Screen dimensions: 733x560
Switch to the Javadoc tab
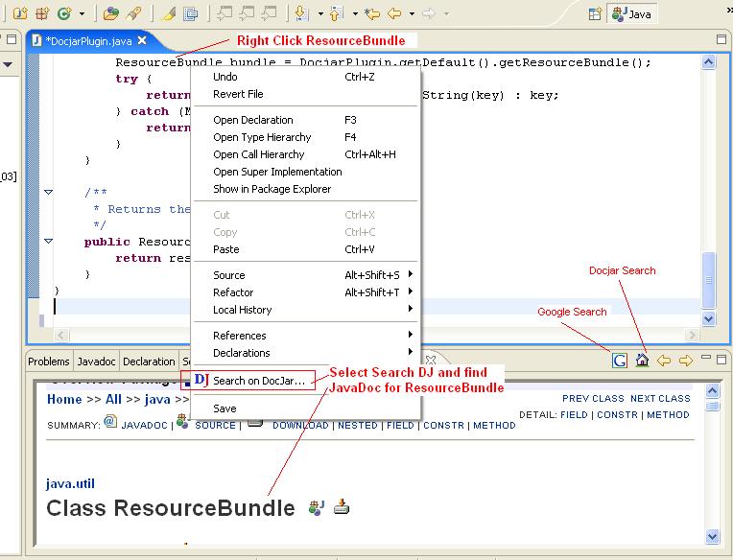coord(96,362)
